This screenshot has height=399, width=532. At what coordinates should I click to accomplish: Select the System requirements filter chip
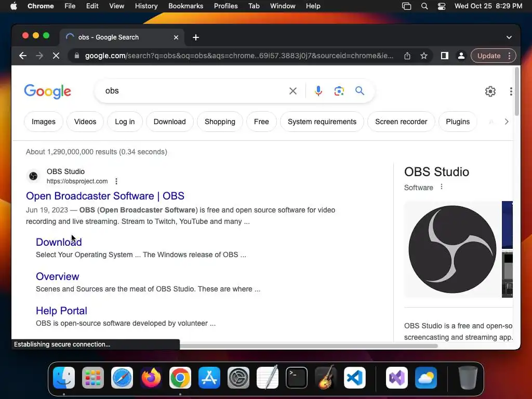click(x=322, y=122)
